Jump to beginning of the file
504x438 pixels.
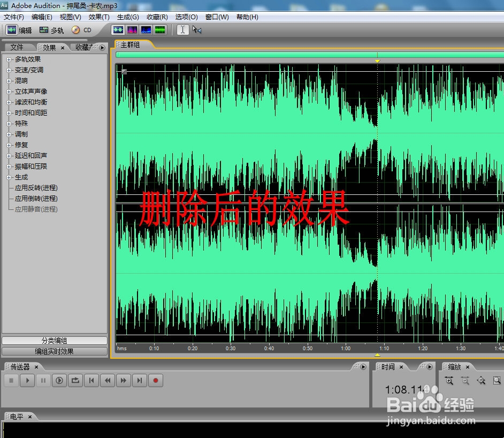[91, 380]
